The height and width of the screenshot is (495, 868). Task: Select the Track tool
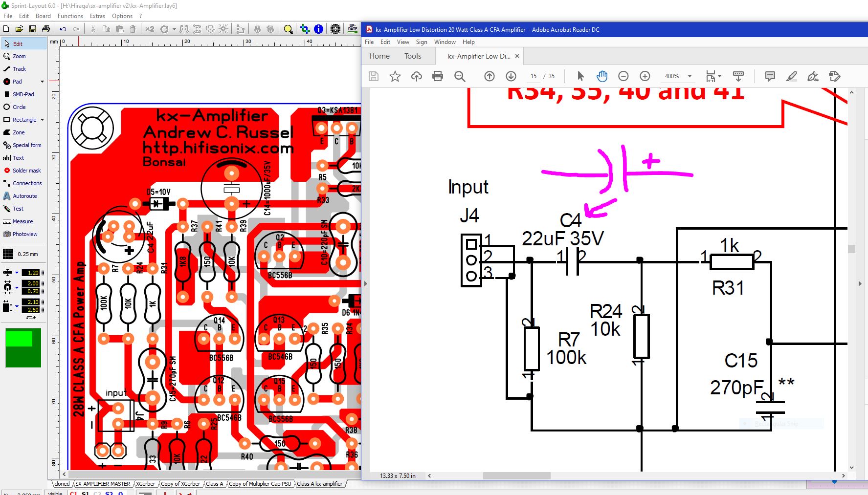tap(24, 69)
